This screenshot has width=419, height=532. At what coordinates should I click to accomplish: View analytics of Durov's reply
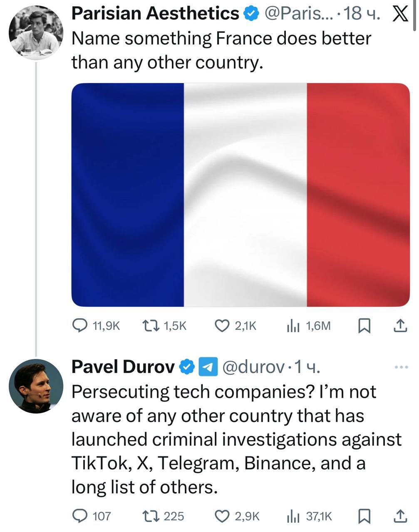[x=293, y=517]
